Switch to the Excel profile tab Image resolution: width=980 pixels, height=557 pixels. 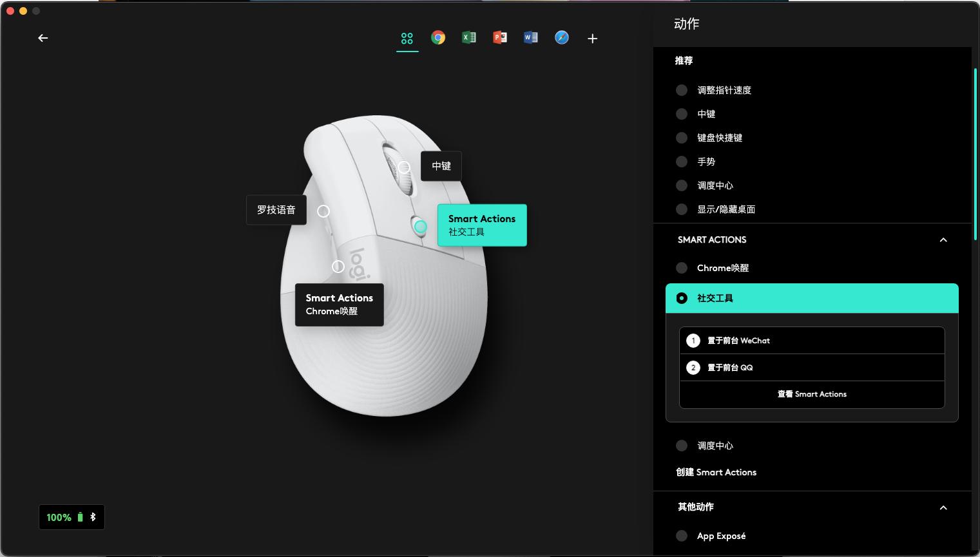pos(468,37)
